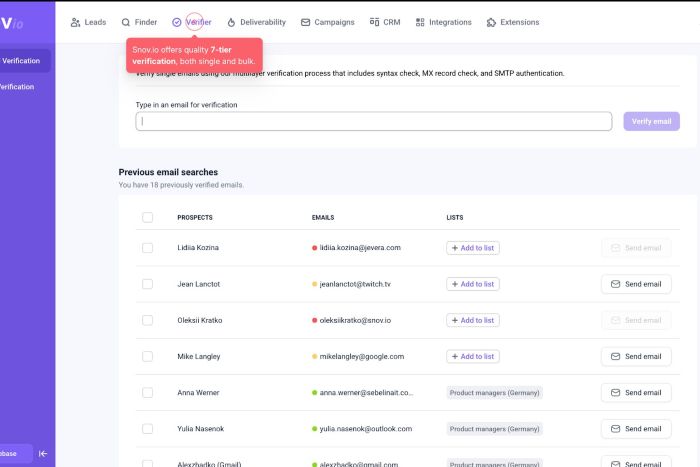
Task: Open the CRM tab
Action: [x=385, y=22]
